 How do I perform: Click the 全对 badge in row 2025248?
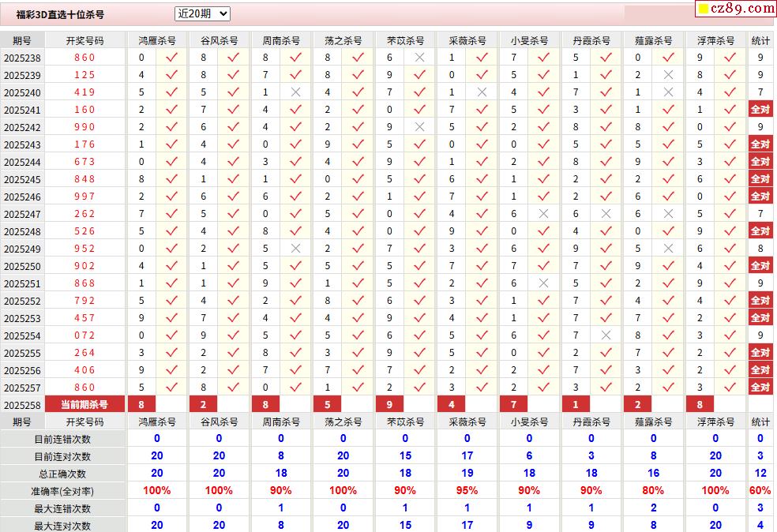(760, 230)
